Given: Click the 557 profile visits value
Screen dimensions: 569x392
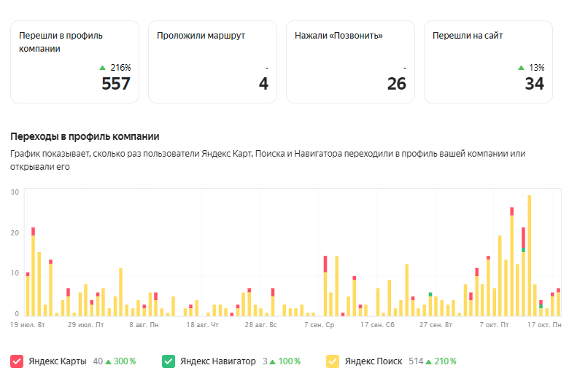Looking at the screenshot, I should pyautogui.click(x=116, y=84).
